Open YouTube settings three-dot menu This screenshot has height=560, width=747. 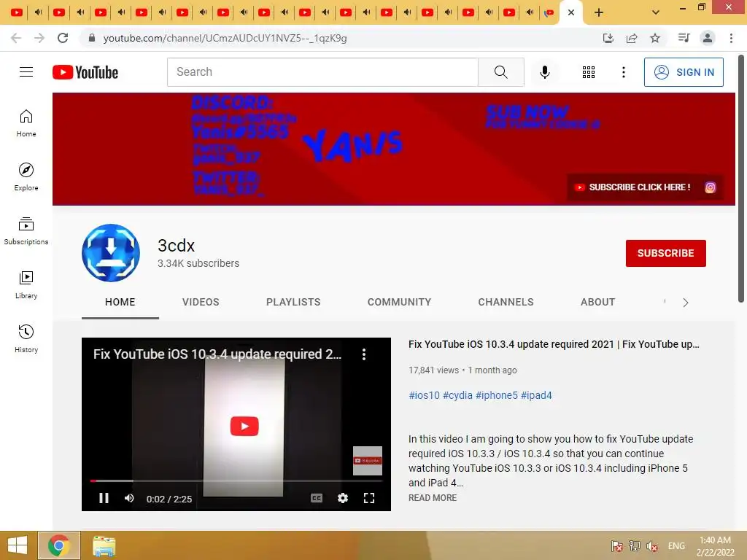coord(623,72)
